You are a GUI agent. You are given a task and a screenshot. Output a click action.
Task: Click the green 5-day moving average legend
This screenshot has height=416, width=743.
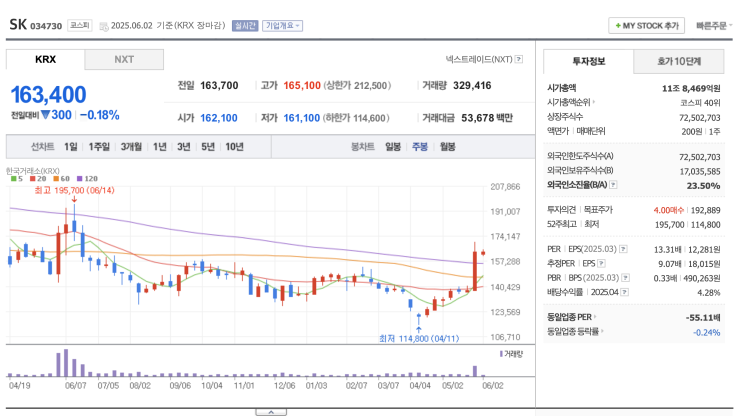tap(17, 179)
